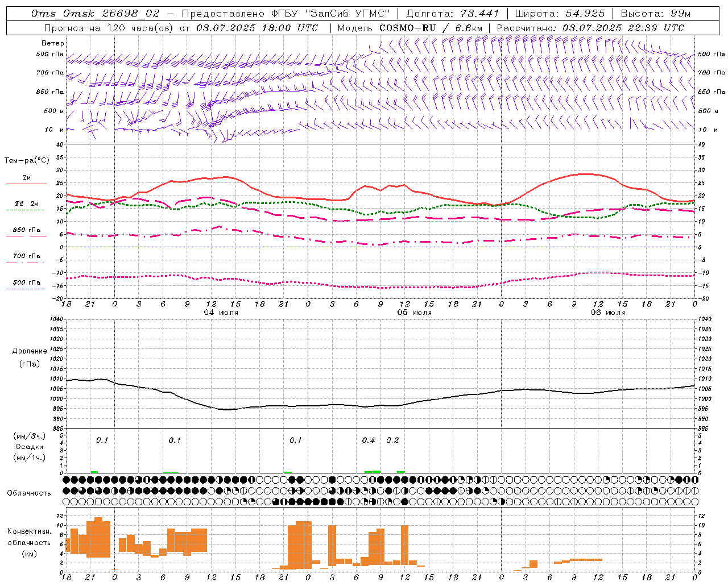Click the station ID text "Oms_Omsk_26698_02"
Image resolution: width=728 pixels, height=582 pixels.
[95, 13]
